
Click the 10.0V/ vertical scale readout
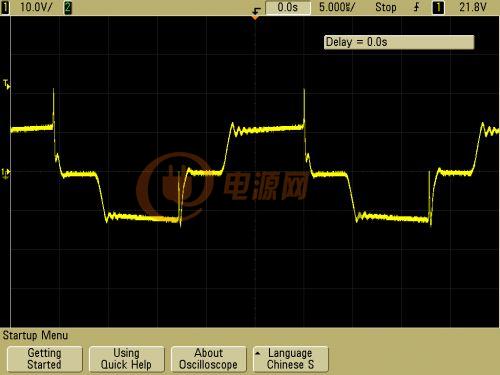[x=36, y=7]
